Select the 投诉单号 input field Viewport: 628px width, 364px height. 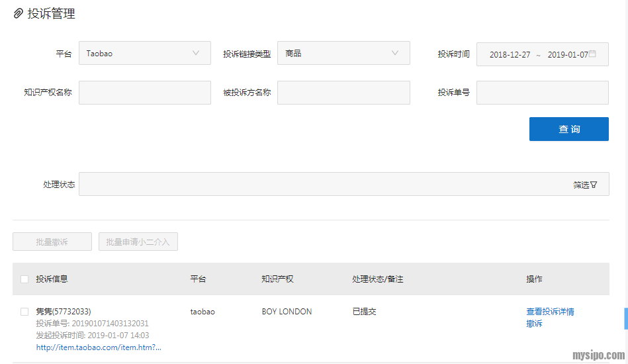point(542,93)
